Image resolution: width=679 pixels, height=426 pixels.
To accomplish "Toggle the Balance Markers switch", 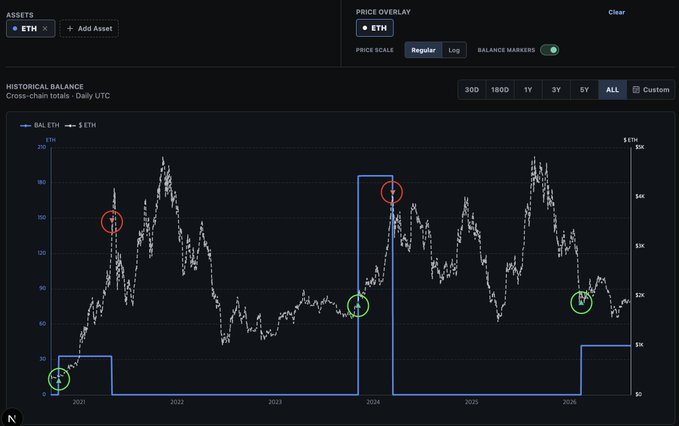I will (550, 50).
